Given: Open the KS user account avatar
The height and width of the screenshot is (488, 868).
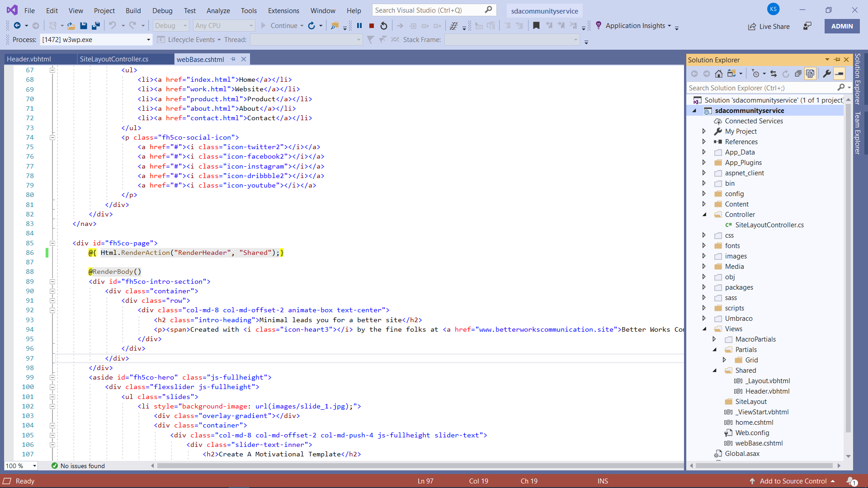Looking at the screenshot, I should coord(774,9).
